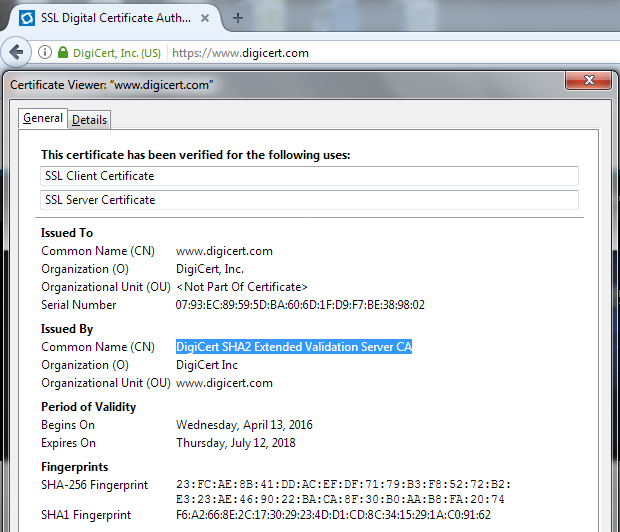Close the SSL Digital Certificate browser tab

click(205, 18)
